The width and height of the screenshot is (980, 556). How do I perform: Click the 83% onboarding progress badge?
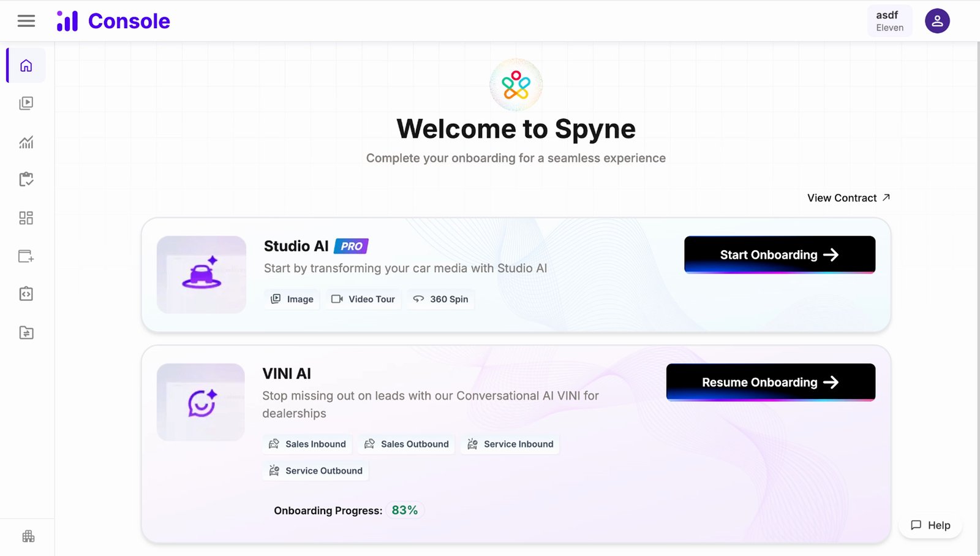pyautogui.click(x=405, y=510)
